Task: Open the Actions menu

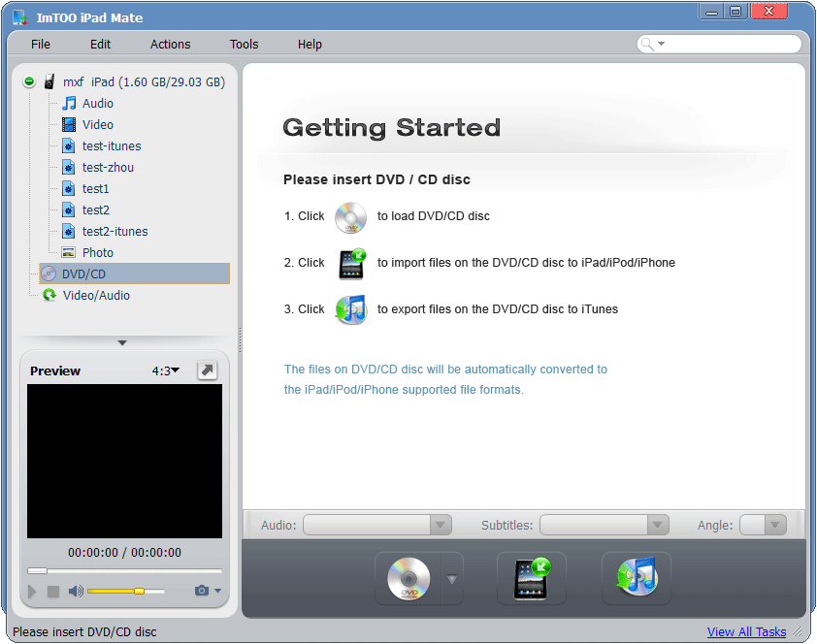Action: point(170,45)
